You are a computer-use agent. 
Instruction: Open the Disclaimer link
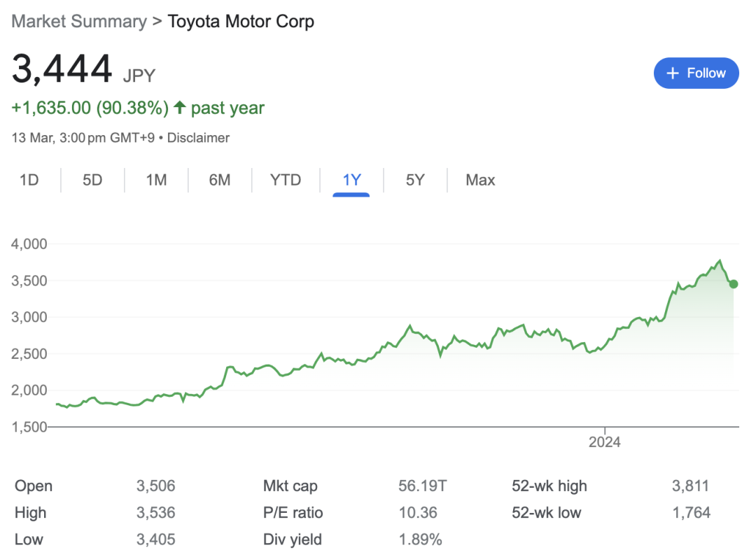(x=198, y=138)
